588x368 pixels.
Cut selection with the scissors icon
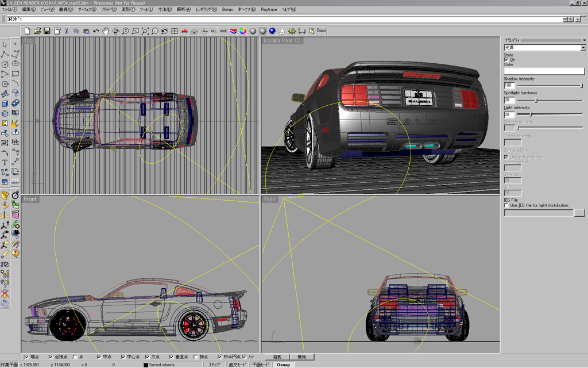[67, 31]
